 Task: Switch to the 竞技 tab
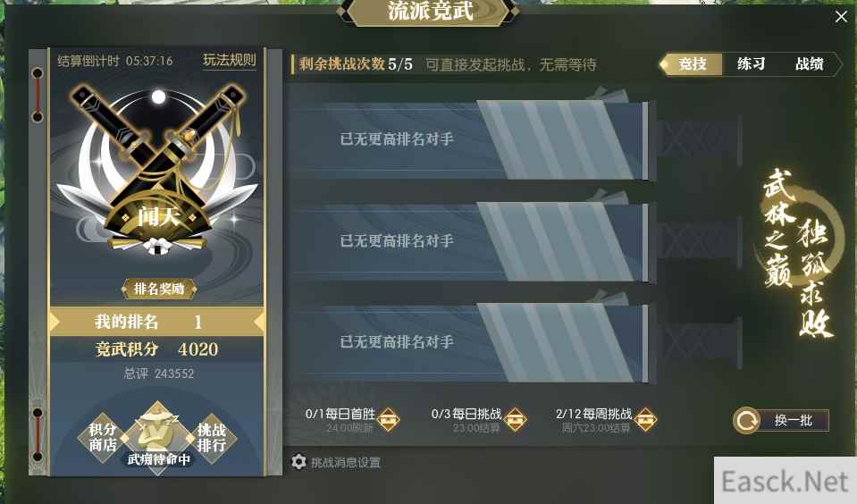pos(692,64)
